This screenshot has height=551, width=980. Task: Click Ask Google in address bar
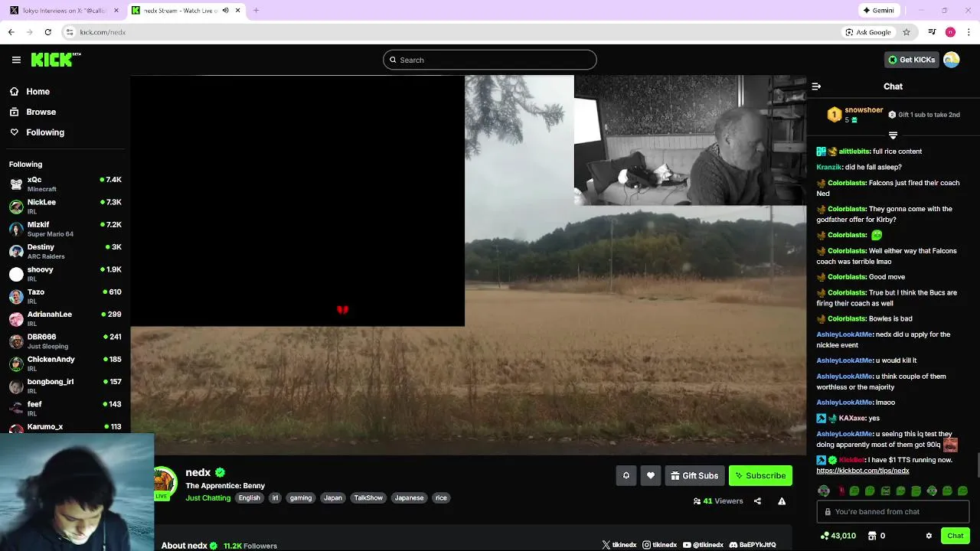tap(868, 32)
